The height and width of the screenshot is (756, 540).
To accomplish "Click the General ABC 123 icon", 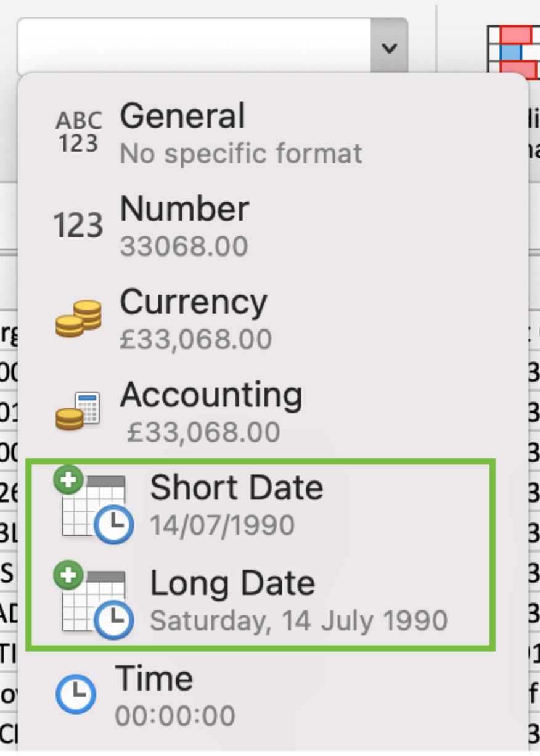I will 78,132.
